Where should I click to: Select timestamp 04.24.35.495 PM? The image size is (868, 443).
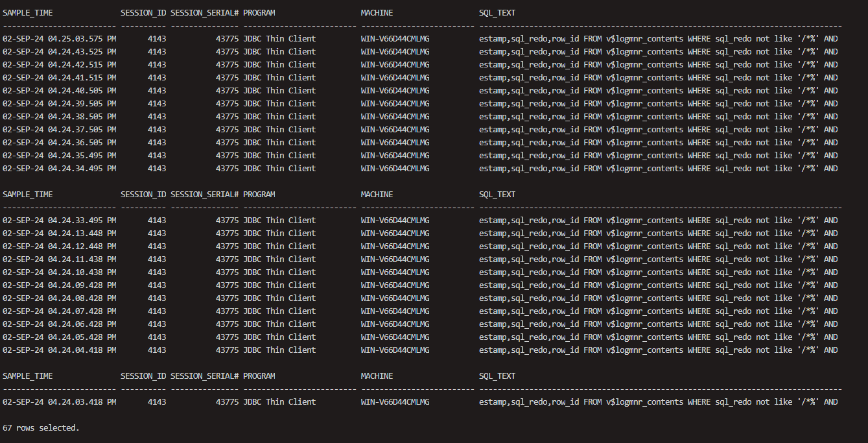pos(82,156)
